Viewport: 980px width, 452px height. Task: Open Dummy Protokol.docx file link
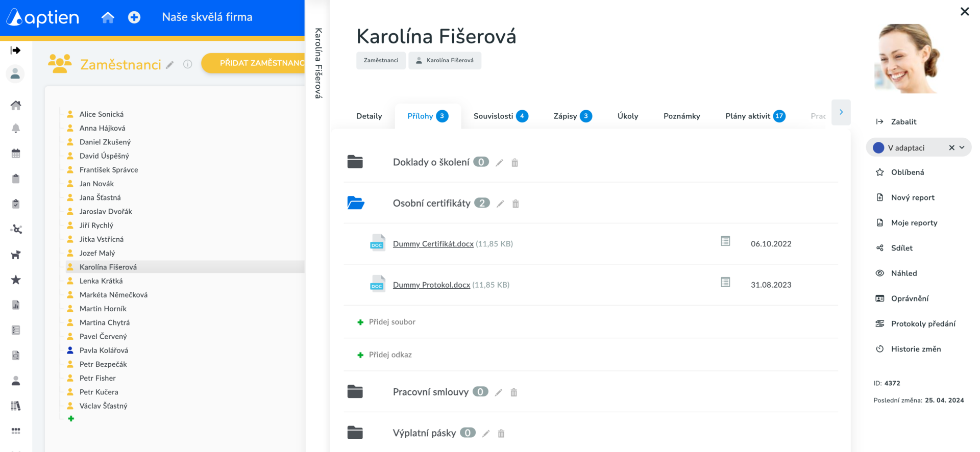coord(431,285)
